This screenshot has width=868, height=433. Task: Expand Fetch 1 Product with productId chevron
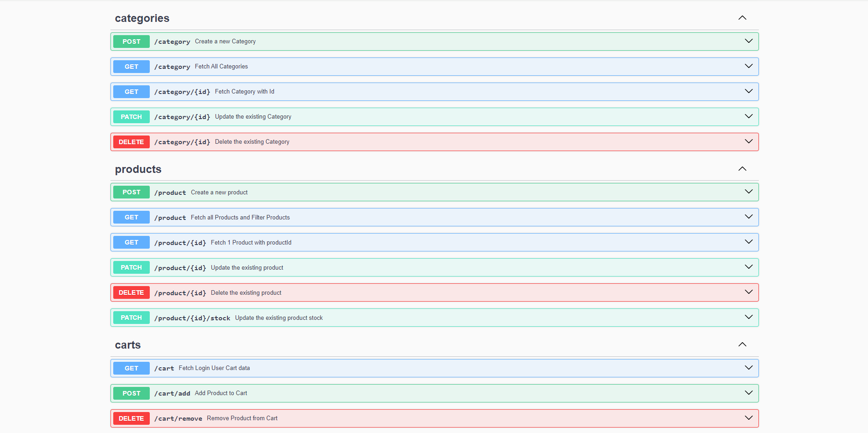(749, 242)
